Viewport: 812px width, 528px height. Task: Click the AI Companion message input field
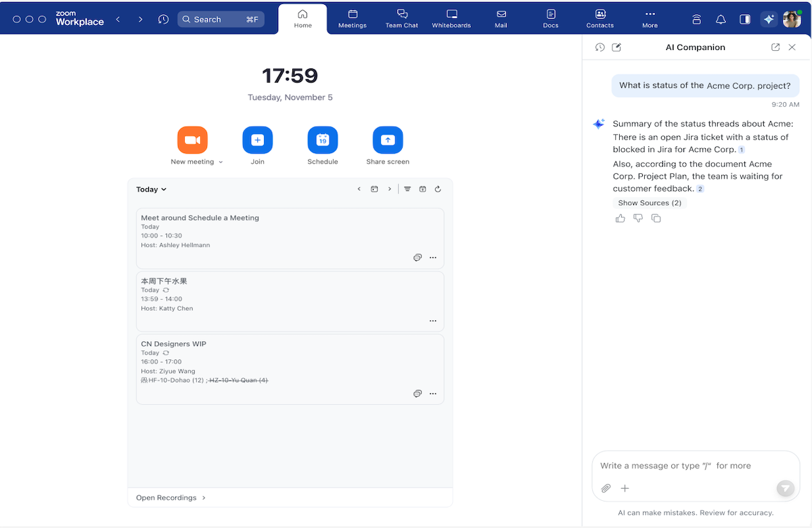coord(683,466)
